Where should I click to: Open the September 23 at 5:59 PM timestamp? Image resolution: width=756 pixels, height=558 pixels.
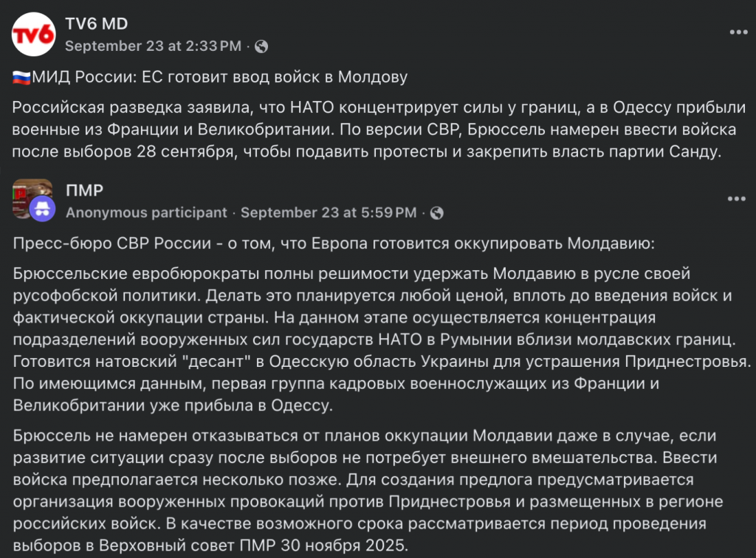329,213
